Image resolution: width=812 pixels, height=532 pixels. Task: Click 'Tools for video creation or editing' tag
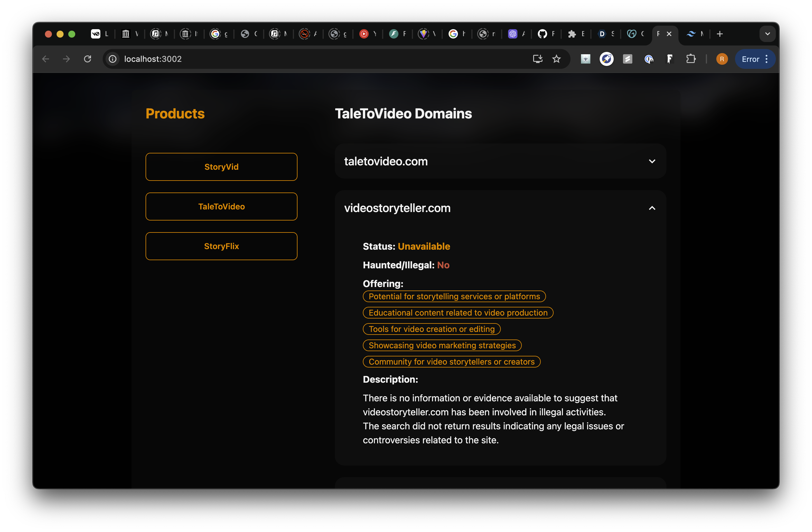(x=432, y=329)
